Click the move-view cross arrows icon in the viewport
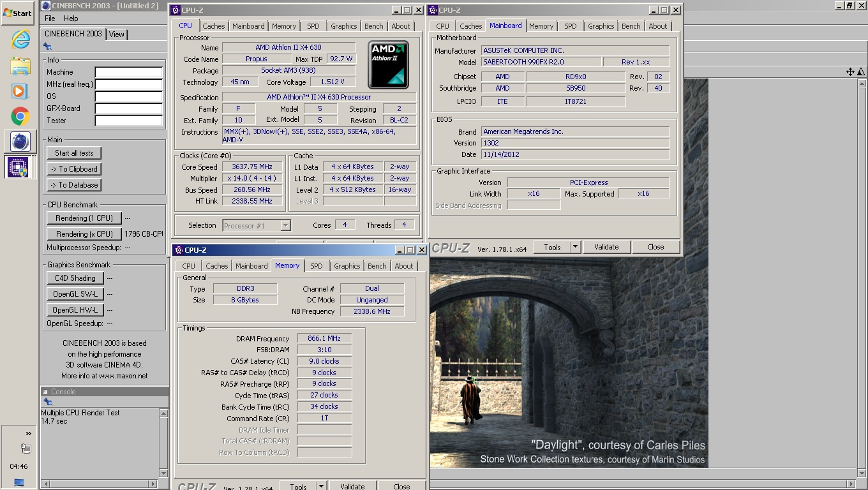The image size is (868, 490). [850, 72]
